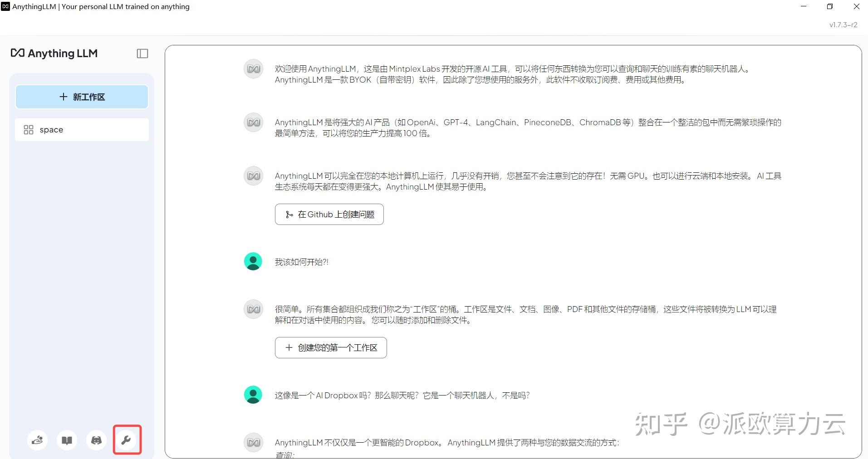
Task: Click the '创建您的第一个工作区' button
Action: coord(330,347)
